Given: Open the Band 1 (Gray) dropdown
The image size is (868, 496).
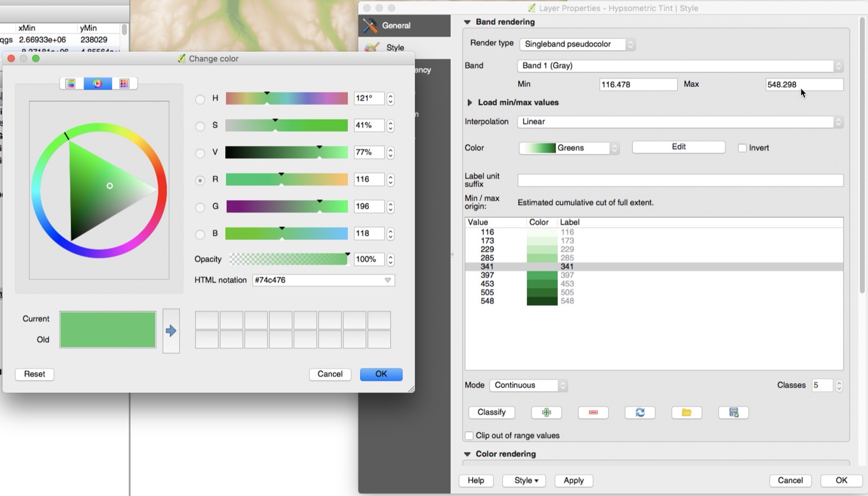Looking at the screenshot, I should [680, 66].
